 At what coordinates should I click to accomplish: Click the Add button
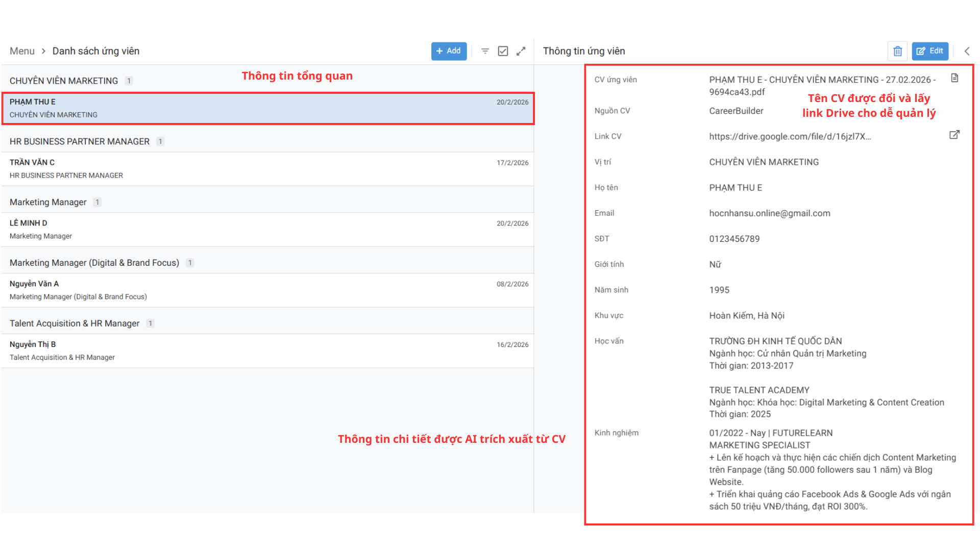pyautogui.click(x=449, y=51)
